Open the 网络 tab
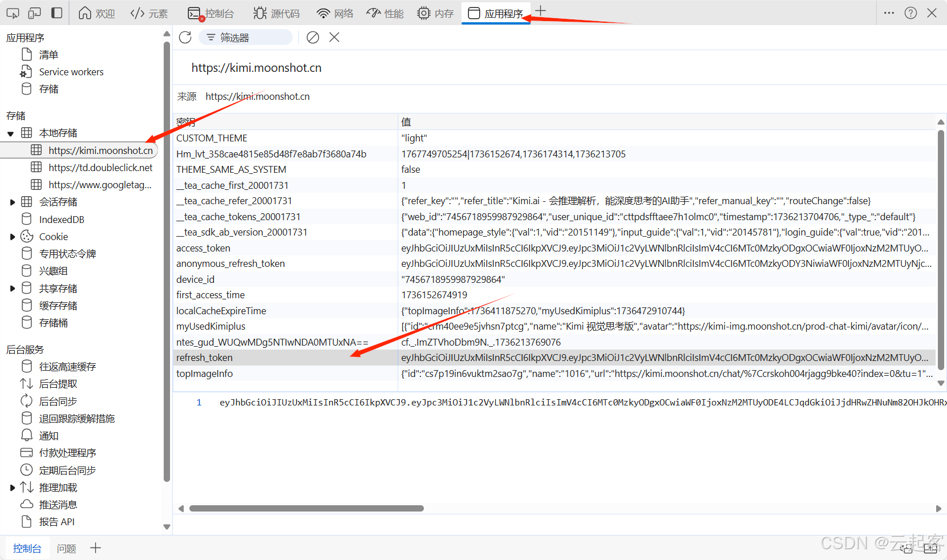This screenshot has width=947, height=560. coord(335,13)
